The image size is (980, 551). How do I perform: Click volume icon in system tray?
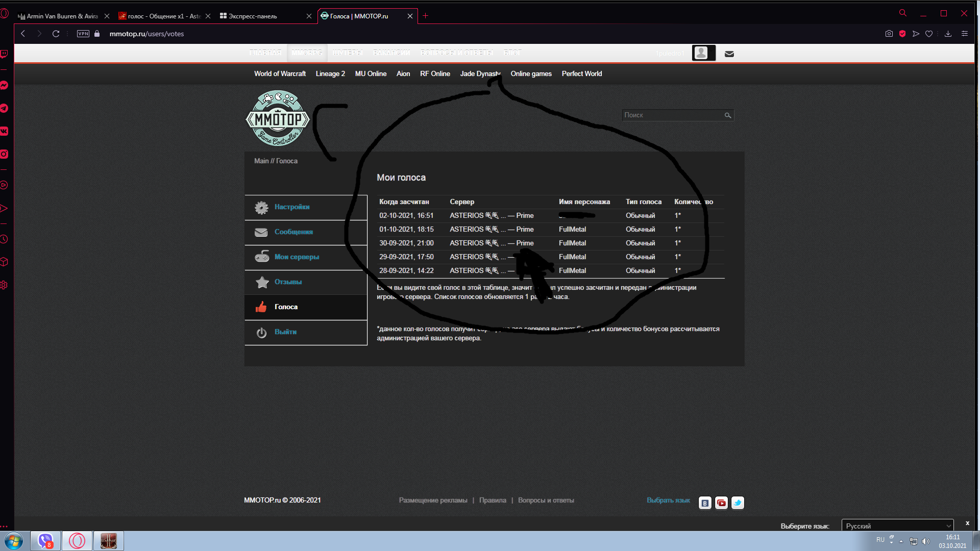tap(926, 541)
